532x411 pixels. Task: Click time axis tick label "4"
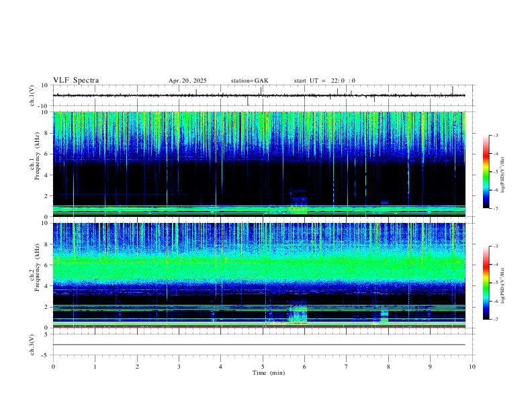221,367
